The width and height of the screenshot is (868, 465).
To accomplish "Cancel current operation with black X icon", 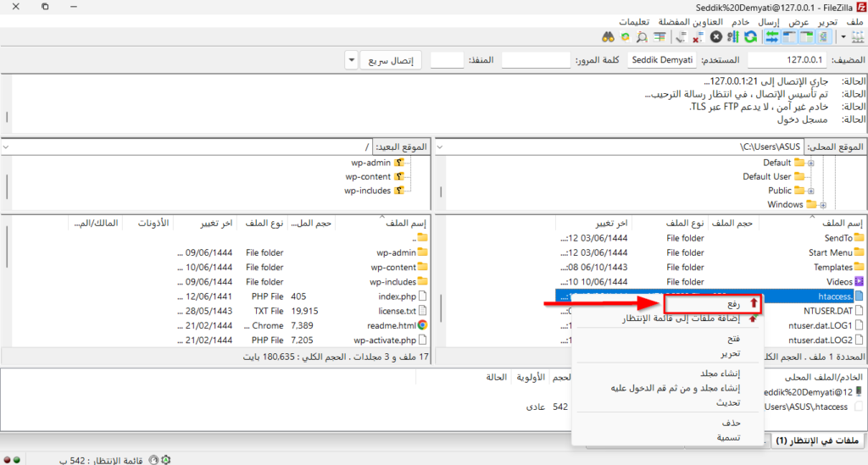I will click(x=716, y=37).
